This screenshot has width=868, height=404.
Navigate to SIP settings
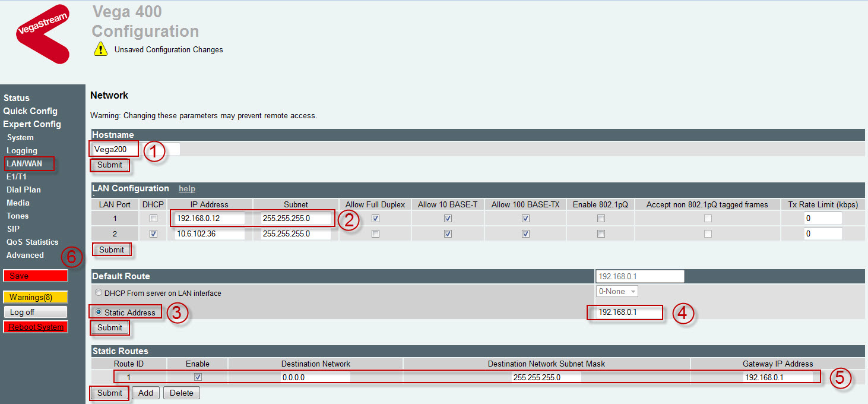coord(13,229)
